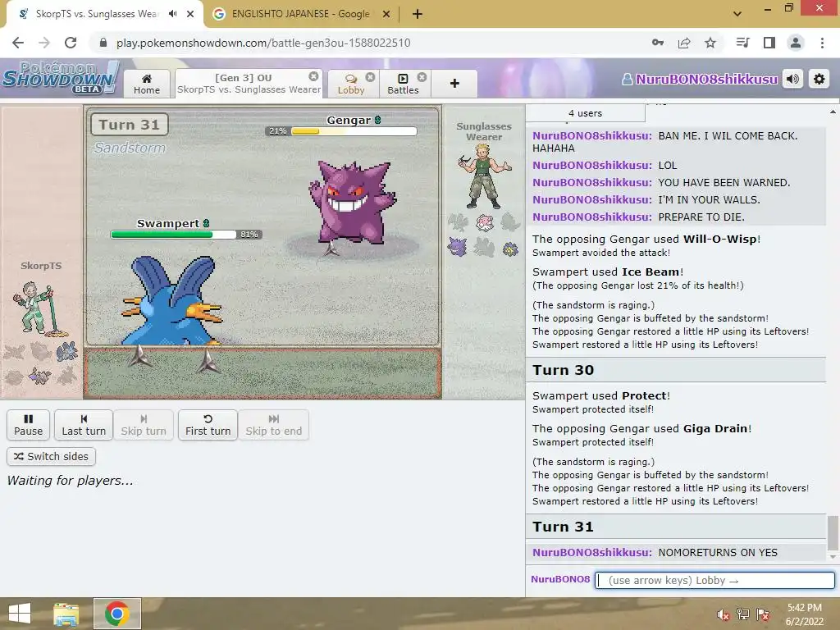Click Skip turn button
Image resolution: width=840 pixels, height=630 pixels.
coord(144,425)
